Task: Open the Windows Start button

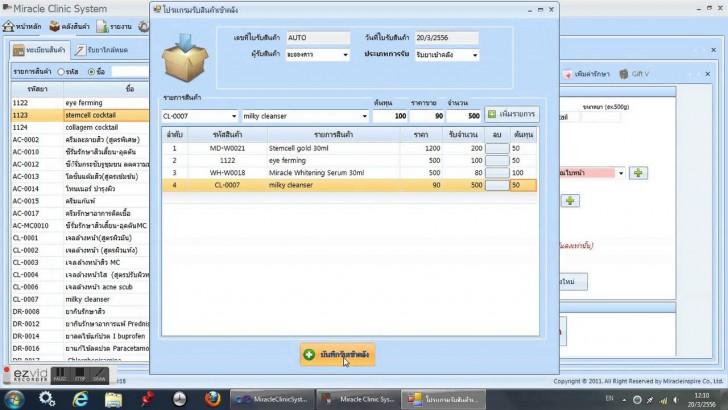Action: pos(14,399)
